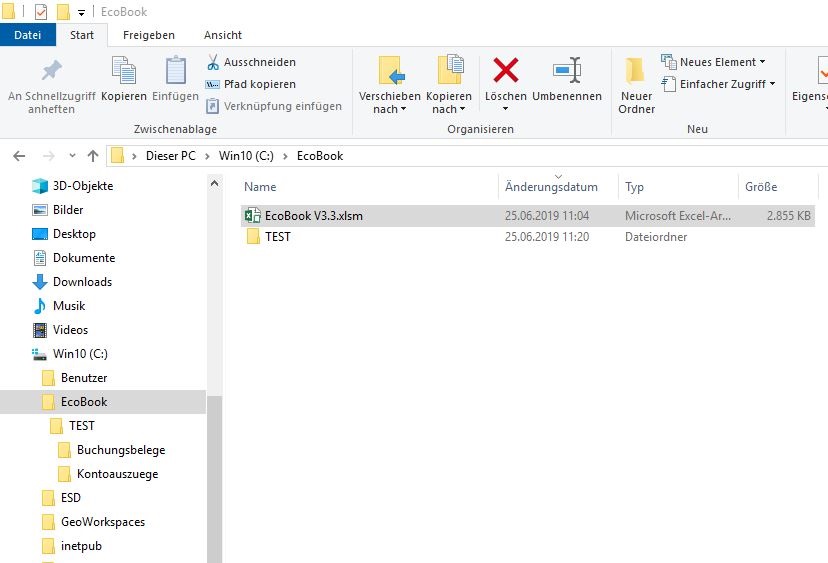Select Kontoauszuege folder in navigation tree
This screenshot has width=828, height=563.
pyautogui.click(x=117, y=474)
